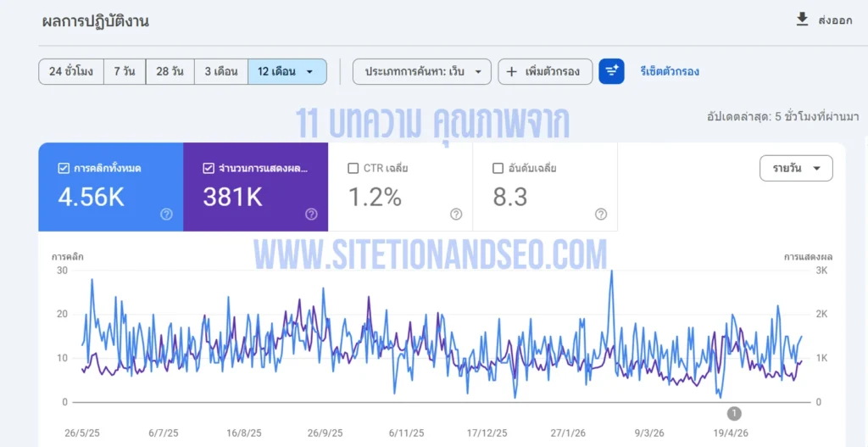868x447 pixels.
Task: Open the search type: web dropdown
Action: 422,71
